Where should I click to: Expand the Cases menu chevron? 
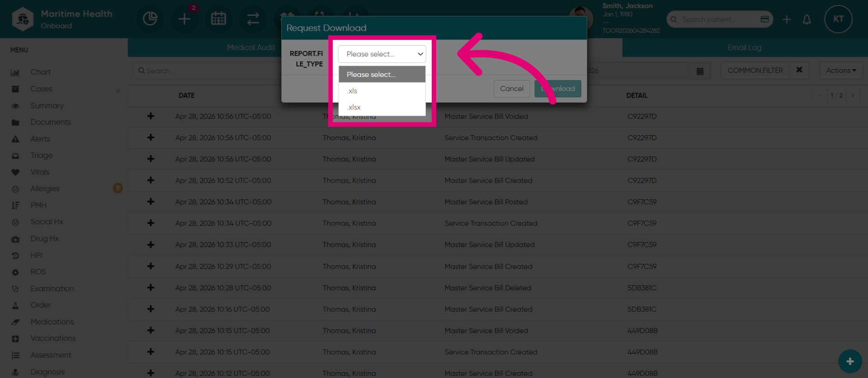[x=118, y=90]
